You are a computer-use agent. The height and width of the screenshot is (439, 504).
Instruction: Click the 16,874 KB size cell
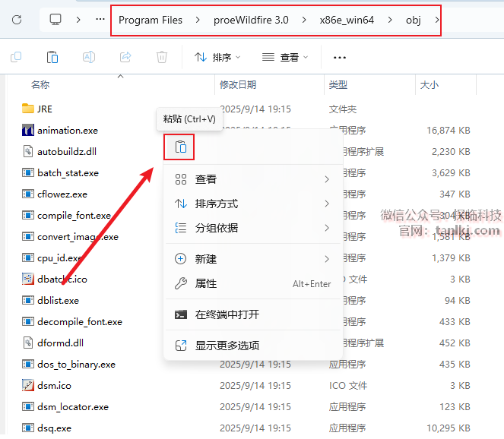(x=449, y=130)
